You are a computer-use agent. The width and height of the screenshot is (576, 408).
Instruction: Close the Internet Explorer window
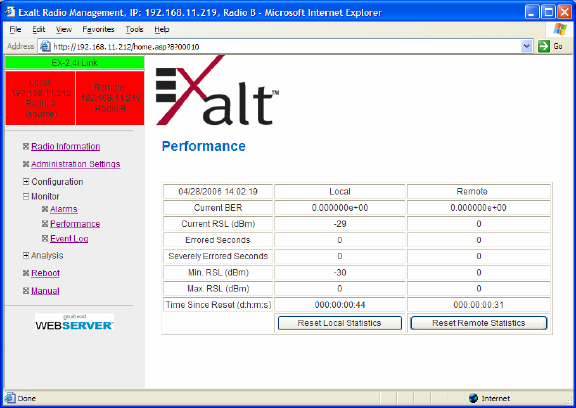pos(565,12)
